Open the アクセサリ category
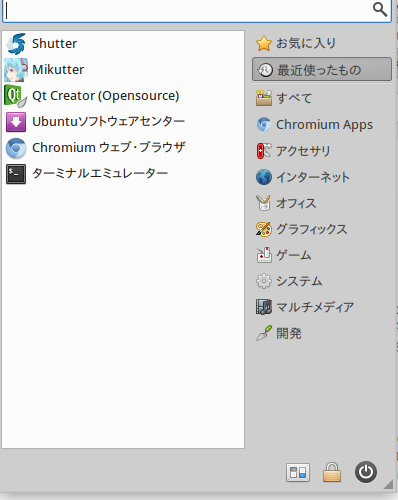 coord(322,151)
